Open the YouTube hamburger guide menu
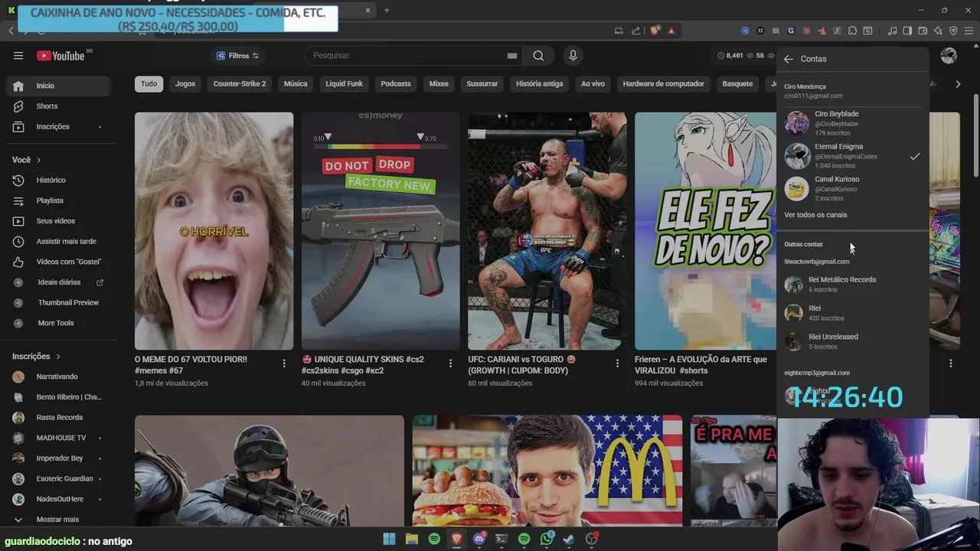Viewport: 980px width, 551px height. (18, 55)
